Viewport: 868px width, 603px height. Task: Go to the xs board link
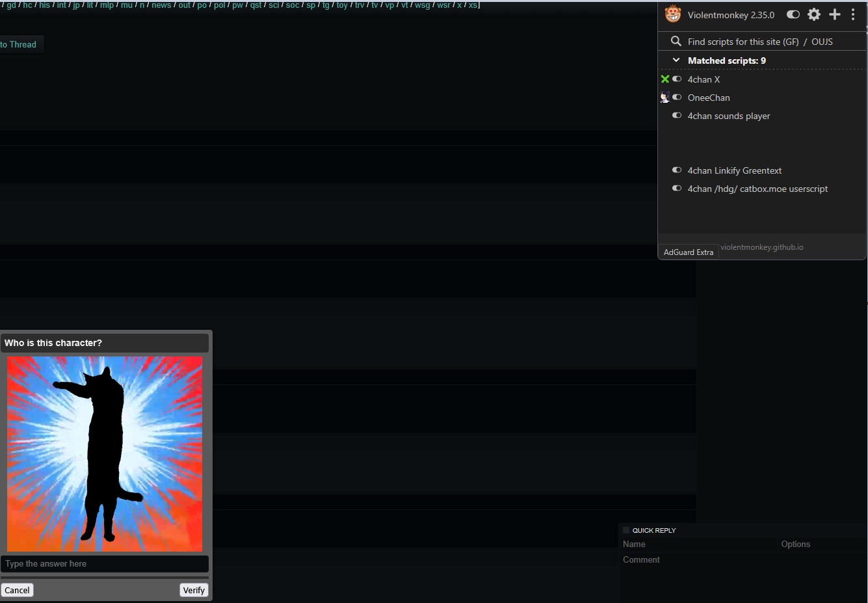[473, 5]
